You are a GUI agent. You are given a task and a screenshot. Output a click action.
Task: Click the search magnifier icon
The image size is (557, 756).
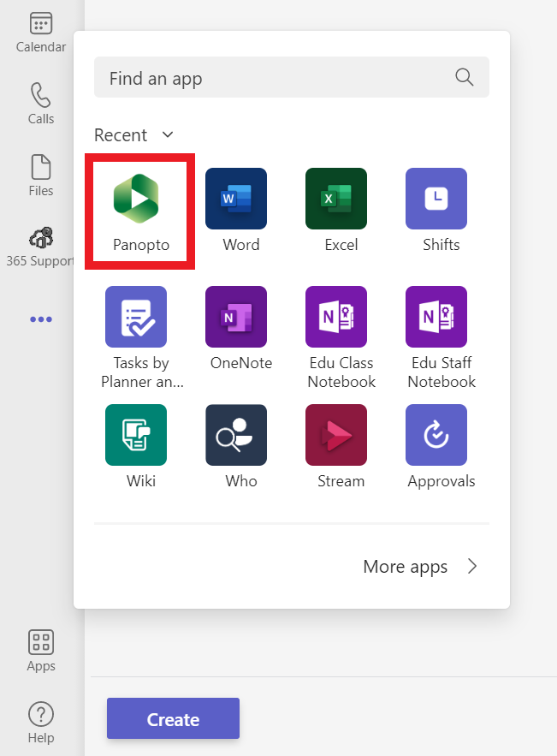coord(465,77)
